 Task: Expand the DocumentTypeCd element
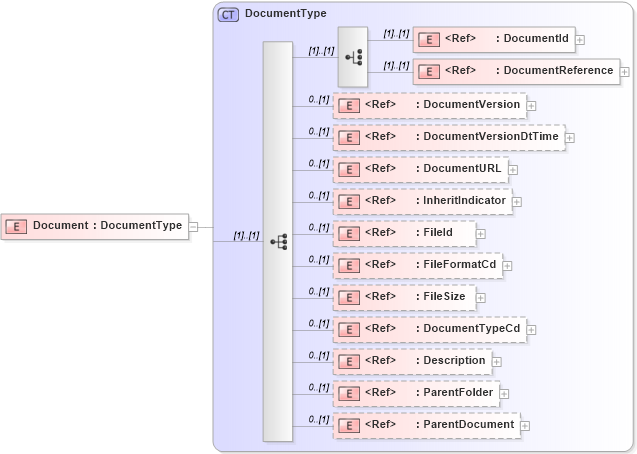(531, 330)
